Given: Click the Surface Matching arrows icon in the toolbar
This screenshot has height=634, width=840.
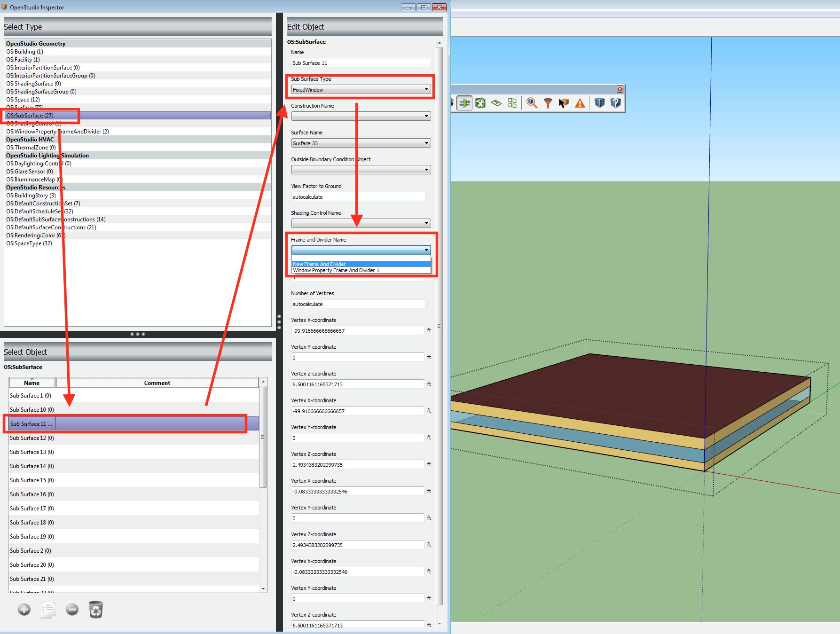Looking at the screenshot, I should pyautogui.click(x=464, y=103).
